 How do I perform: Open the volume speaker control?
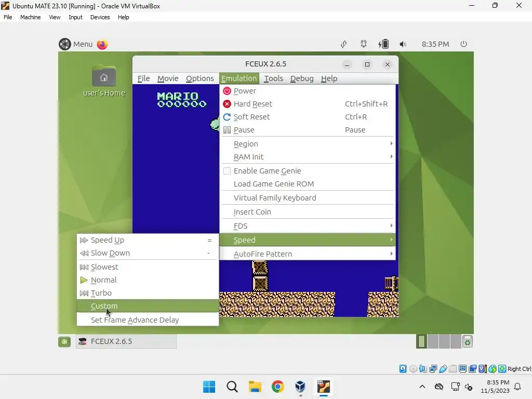tap(403, 44)
